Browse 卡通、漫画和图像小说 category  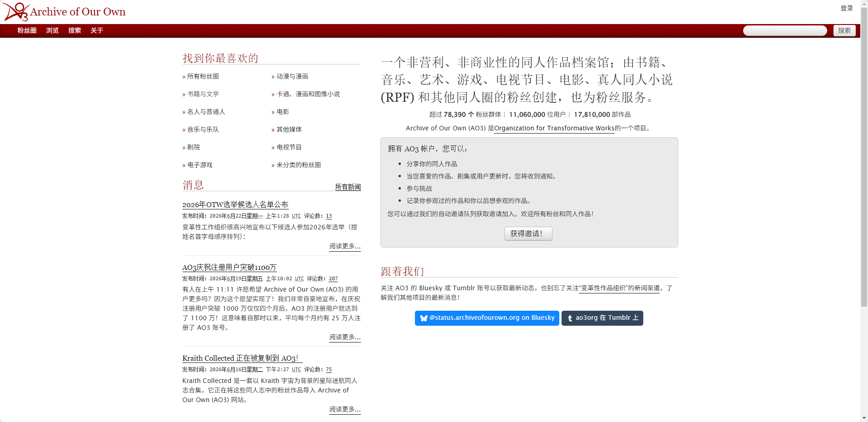[x=308, y=94]
